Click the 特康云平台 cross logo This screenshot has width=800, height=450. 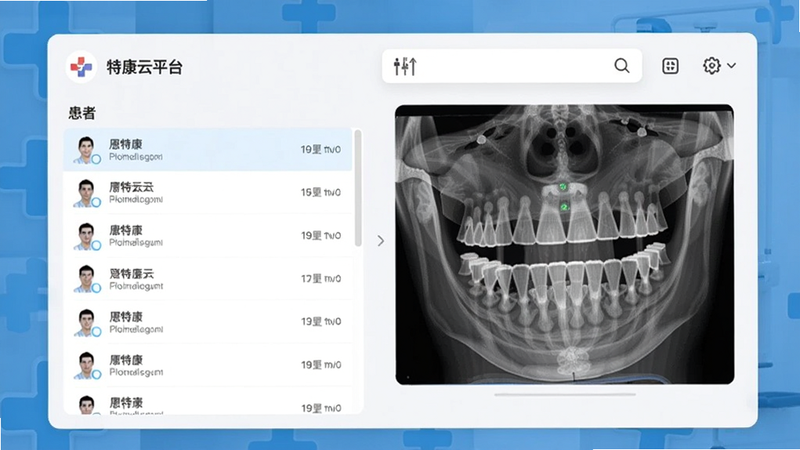click(x=81, y=67)
